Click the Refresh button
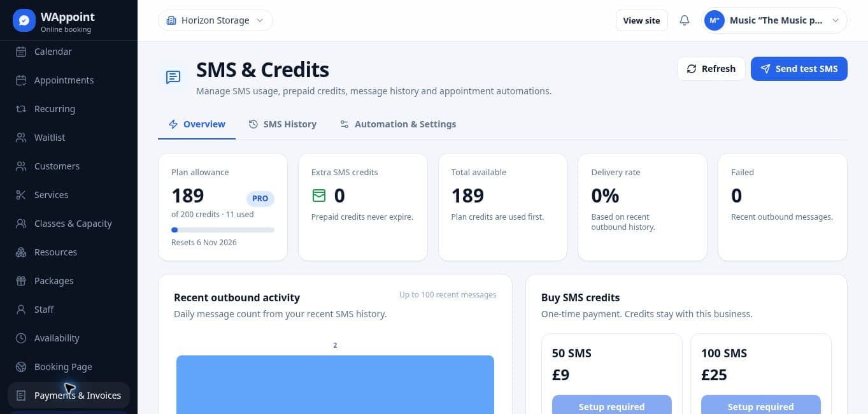This screenshot has height=414, width=868. click(x=711, y=69)
